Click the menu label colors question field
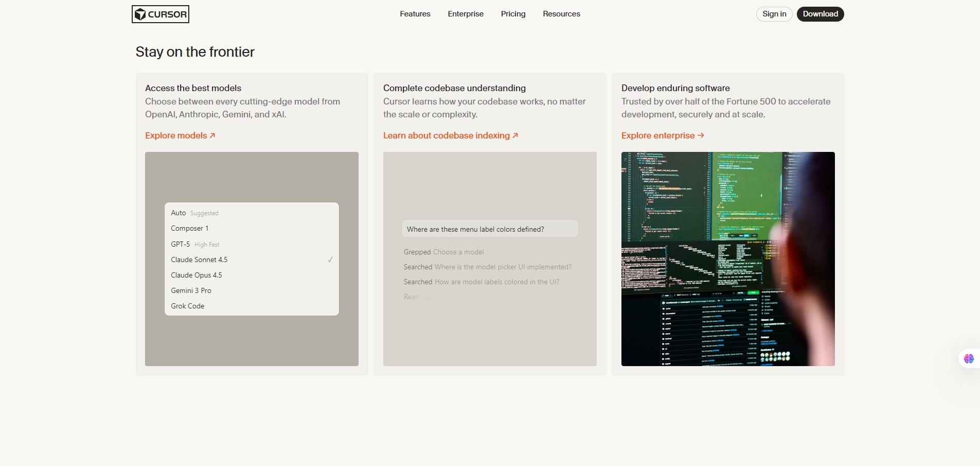This screenshot has height=466, width=980. 490,229
